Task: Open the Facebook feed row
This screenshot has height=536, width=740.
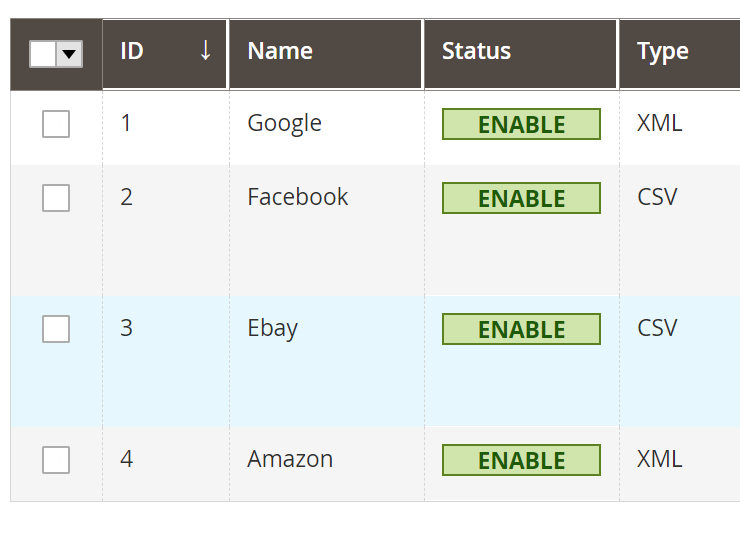Action: (375, 231)
